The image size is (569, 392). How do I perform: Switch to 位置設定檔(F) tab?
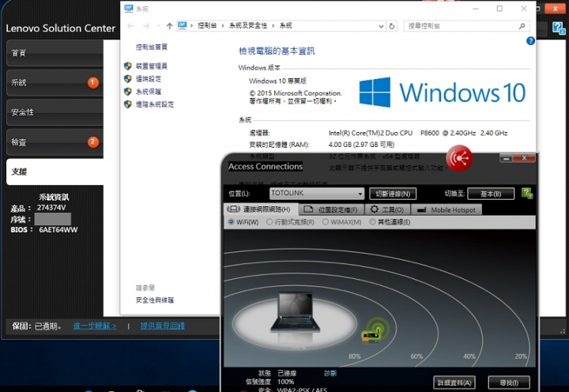[x=331, y=209]
